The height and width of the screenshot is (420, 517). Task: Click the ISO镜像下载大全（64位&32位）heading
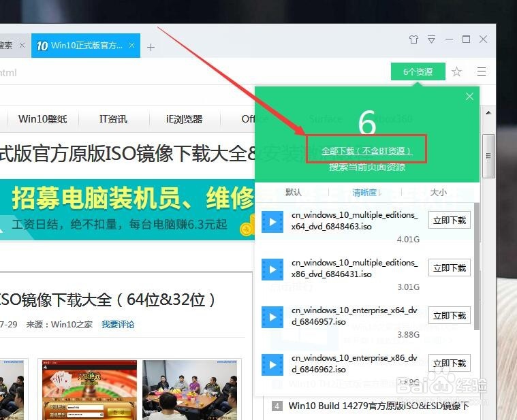click(x=108, y=300)
